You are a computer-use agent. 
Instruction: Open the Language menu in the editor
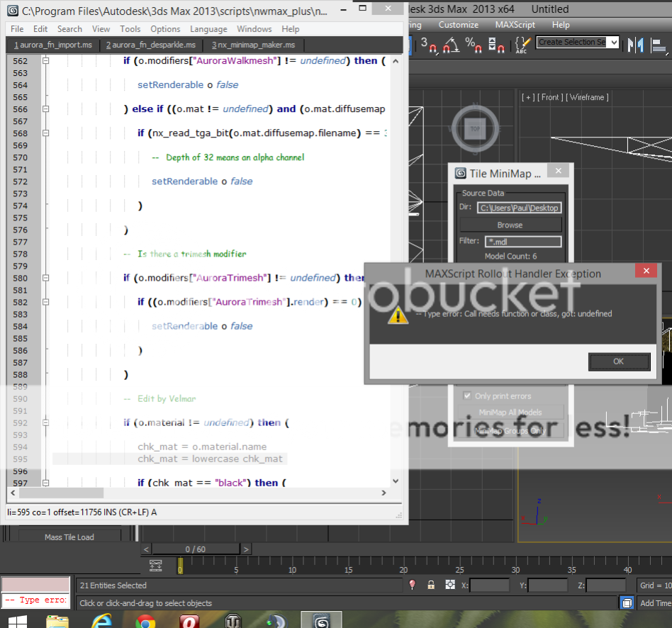(208, 29)
